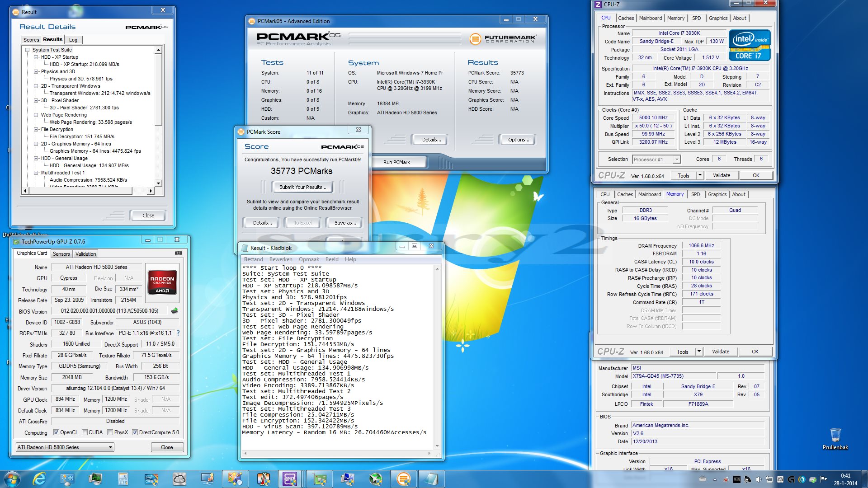Collapse the System Test Suite tree node

[x=28, y=50]
